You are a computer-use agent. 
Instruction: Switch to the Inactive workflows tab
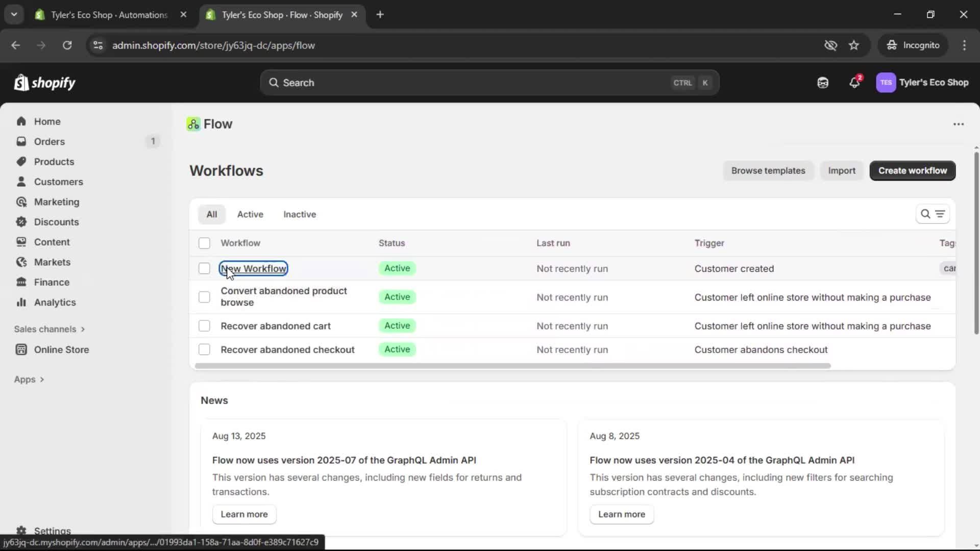tap(299, 214)
